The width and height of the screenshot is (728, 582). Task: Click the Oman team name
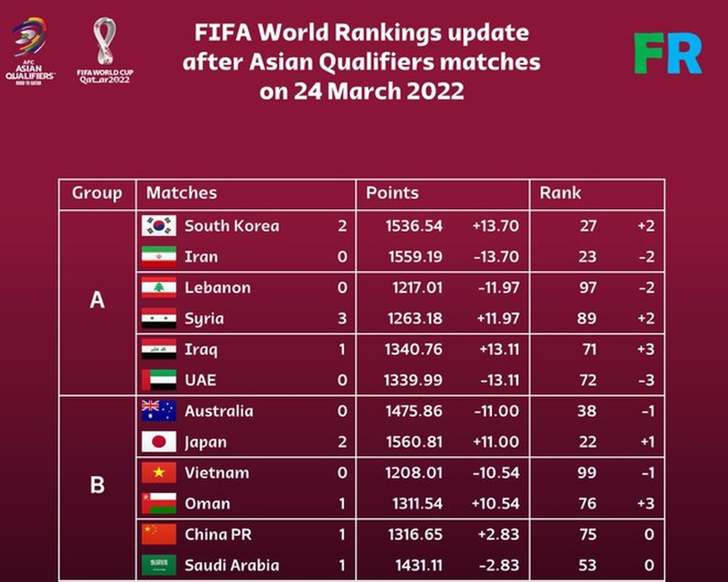coord(207,503)
